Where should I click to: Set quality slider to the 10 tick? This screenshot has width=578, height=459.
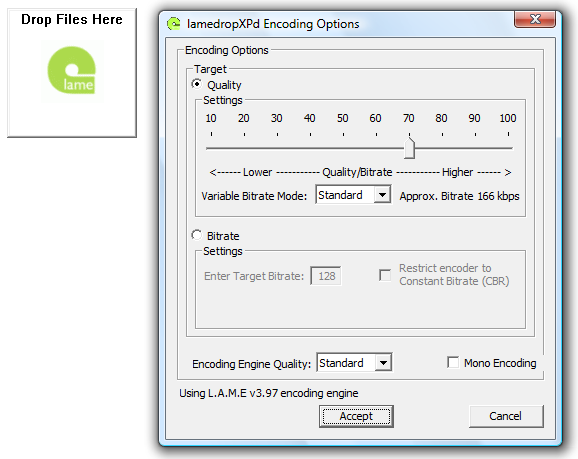pos(211,148)
